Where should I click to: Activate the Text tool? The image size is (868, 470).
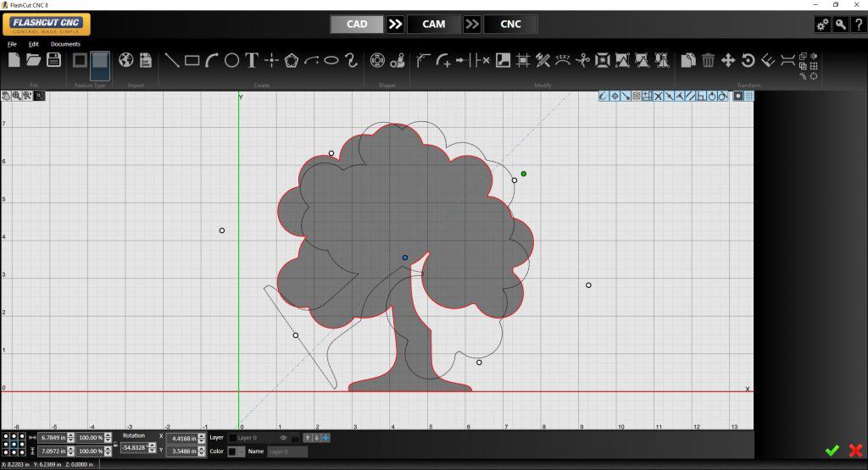(x=252, y=60)
